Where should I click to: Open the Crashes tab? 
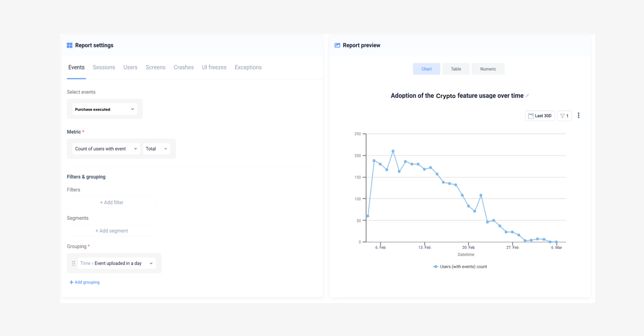(x=183, y=67)
